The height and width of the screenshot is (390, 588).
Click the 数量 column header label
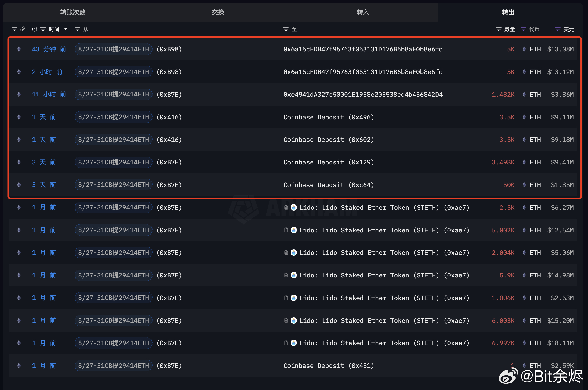point(509,29)
